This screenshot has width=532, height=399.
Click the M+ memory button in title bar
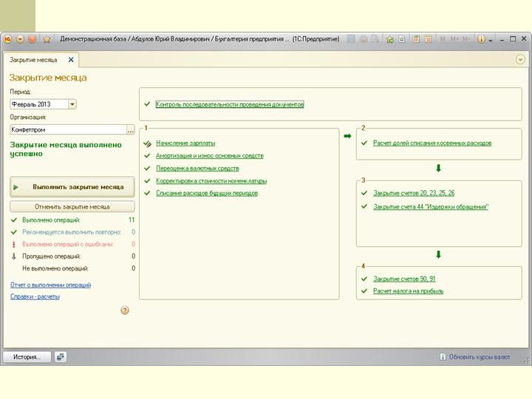[x=454, y=39]
